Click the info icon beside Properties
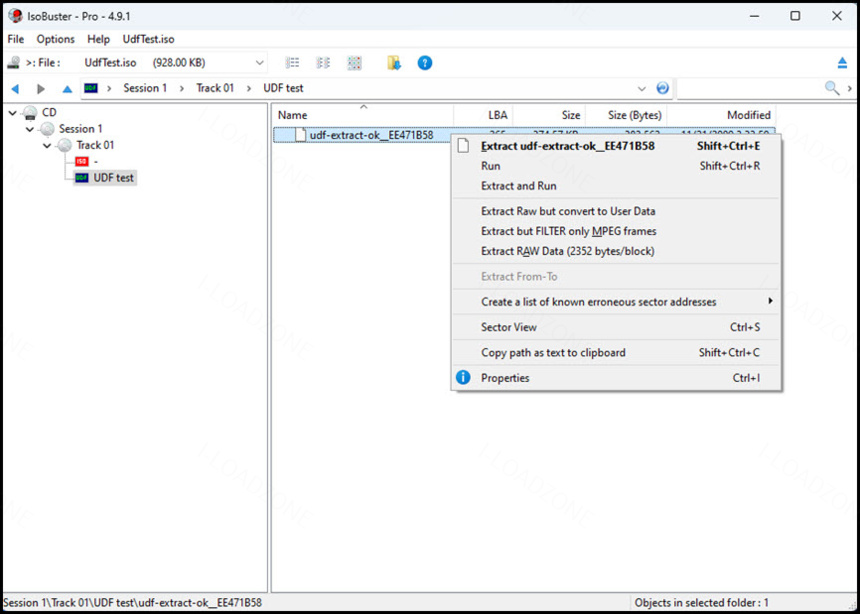 point(463,378)
